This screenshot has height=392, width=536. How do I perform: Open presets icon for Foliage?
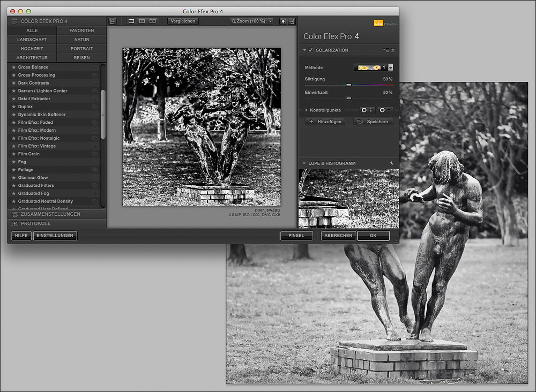[95, 170]
